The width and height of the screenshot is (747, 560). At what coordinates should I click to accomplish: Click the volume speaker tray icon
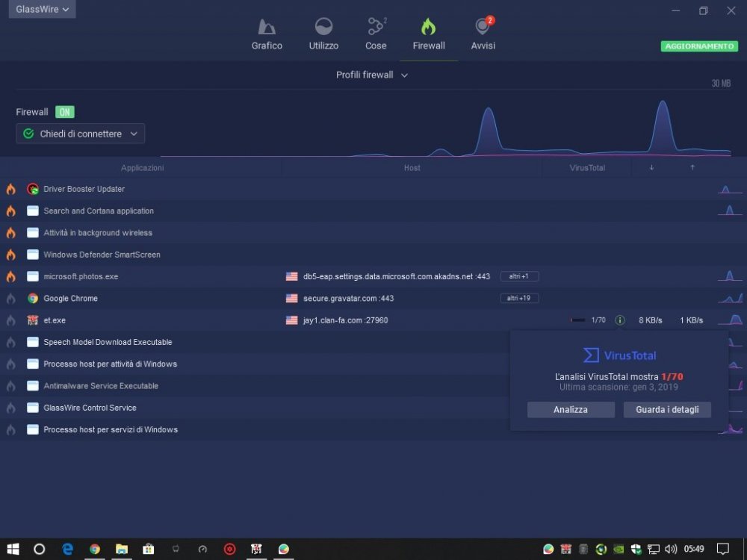[x=671, y=549]
